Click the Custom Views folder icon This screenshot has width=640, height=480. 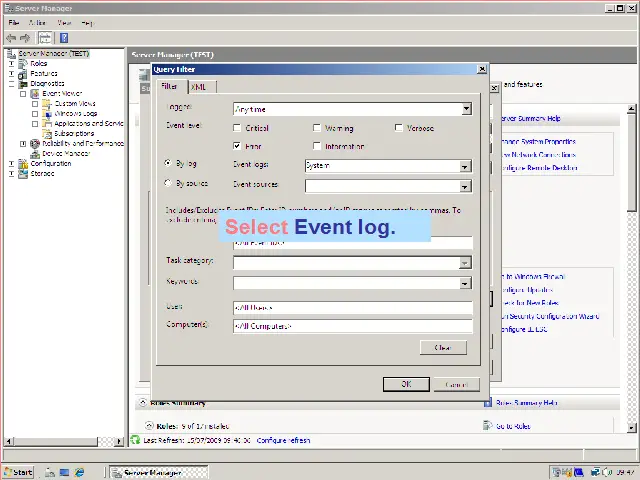point(47,104)
